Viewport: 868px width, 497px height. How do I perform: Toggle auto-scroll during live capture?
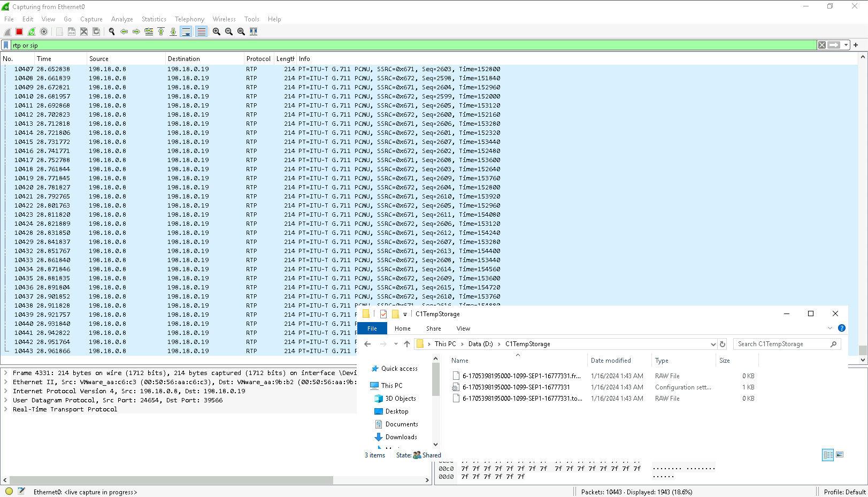pyautogui.click(x=186, y=32)
